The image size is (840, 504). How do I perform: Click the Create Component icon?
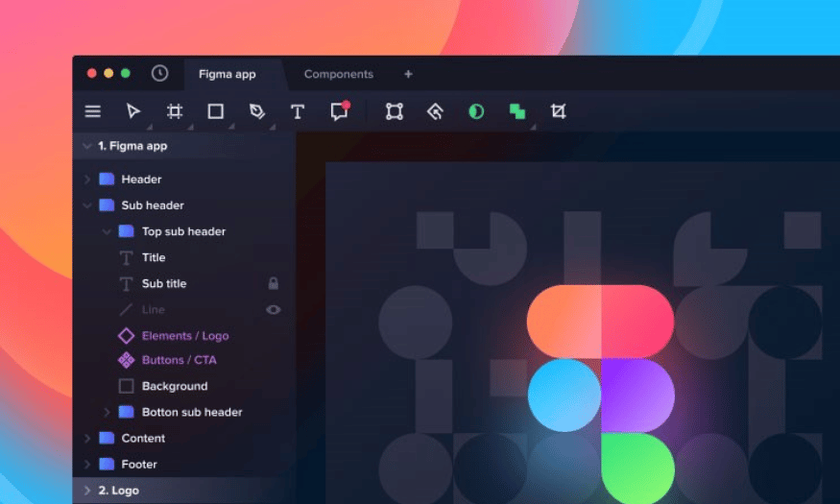click(x=435, y=111)
